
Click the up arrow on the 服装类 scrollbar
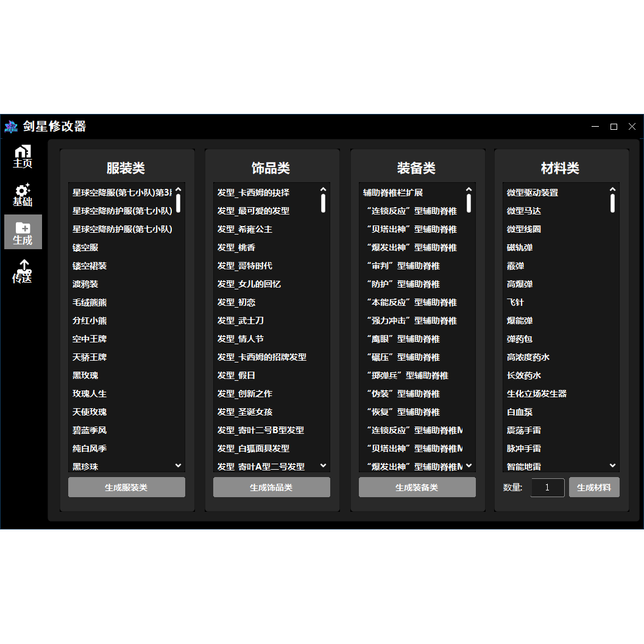[177, 191]
